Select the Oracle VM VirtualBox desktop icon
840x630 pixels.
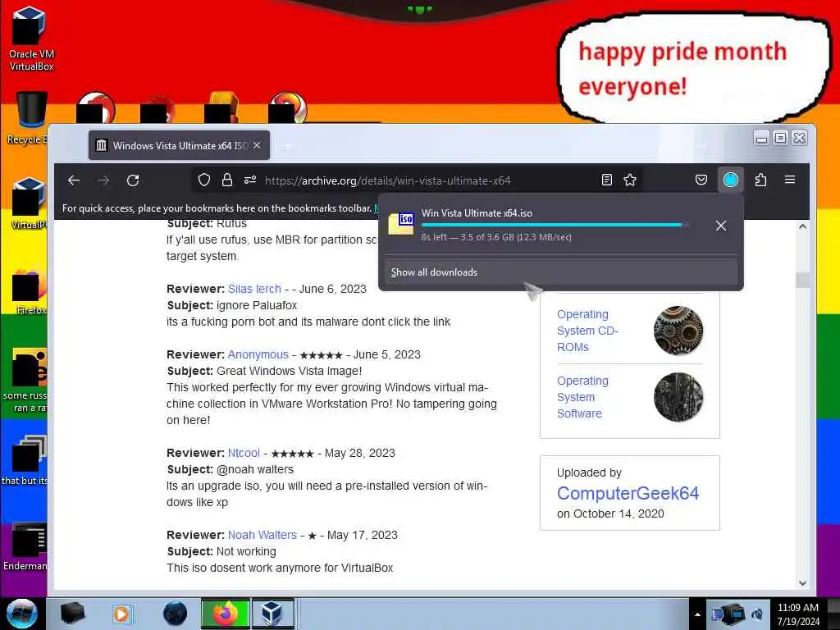click(31, 39)
